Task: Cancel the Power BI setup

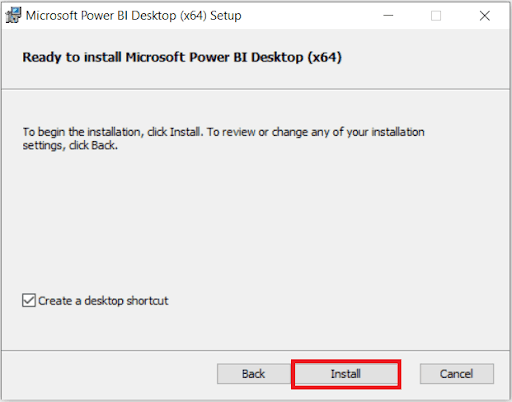Action: pyautogui.click(x=457, y=374)
